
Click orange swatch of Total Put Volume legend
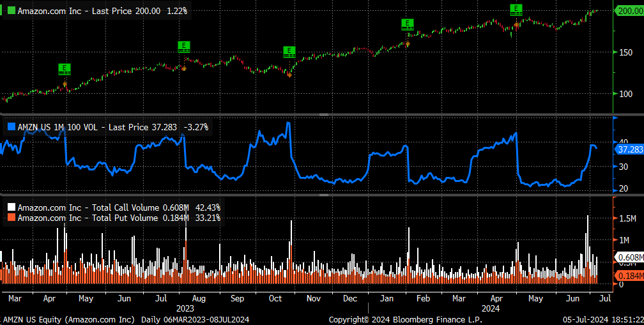[x=11, y=218]
